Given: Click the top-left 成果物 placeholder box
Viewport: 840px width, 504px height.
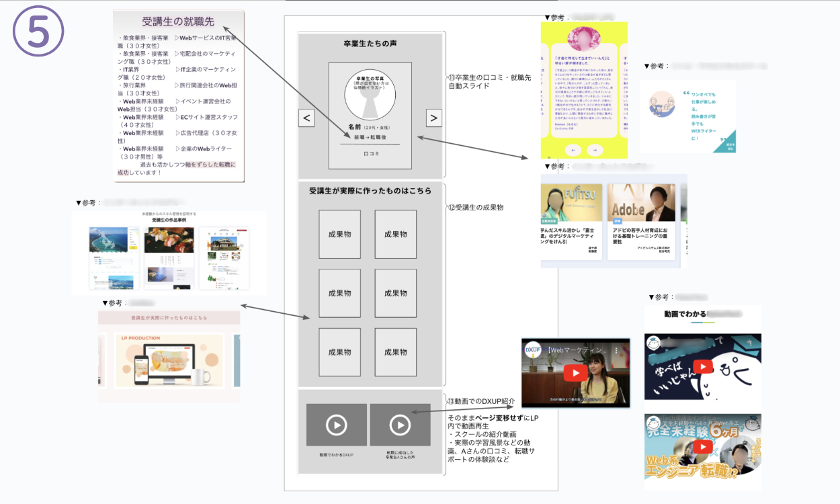Looking at the screenshot, I should pos(339,234).
